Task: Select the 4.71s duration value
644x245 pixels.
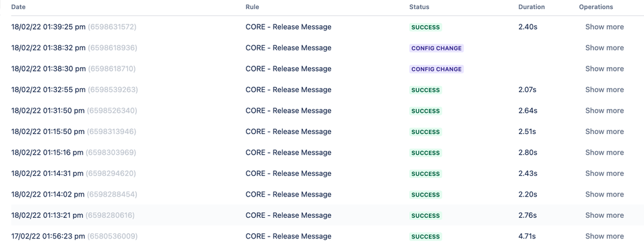Action: point(527,237)
